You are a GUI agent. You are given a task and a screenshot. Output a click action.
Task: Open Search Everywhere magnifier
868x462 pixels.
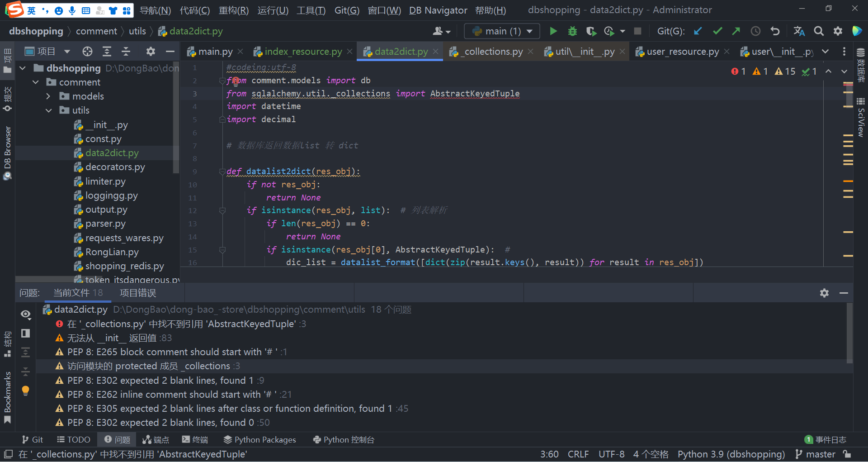point(819,31)
